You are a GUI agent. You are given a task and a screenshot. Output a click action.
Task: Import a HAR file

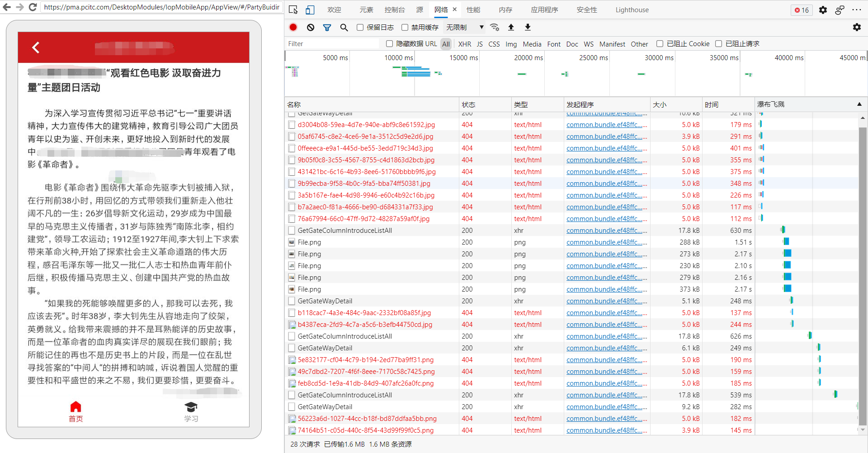click(x=511, y=27)
